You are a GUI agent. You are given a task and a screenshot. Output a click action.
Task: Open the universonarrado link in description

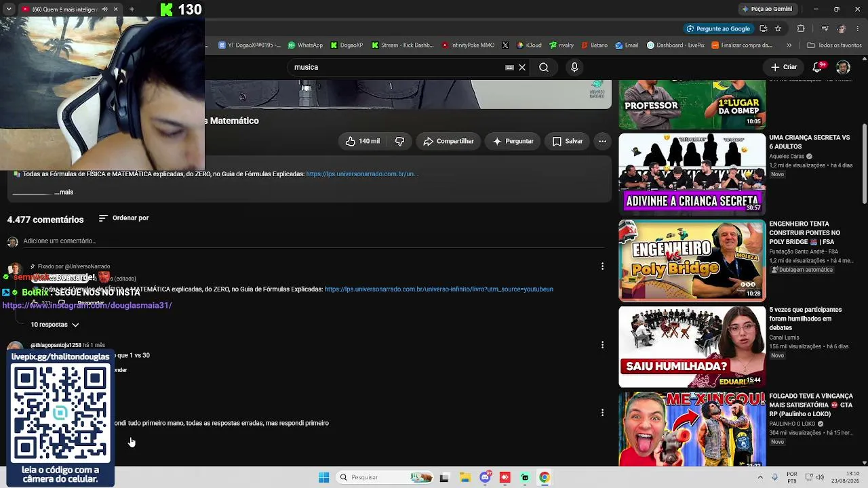click(362, 174)
